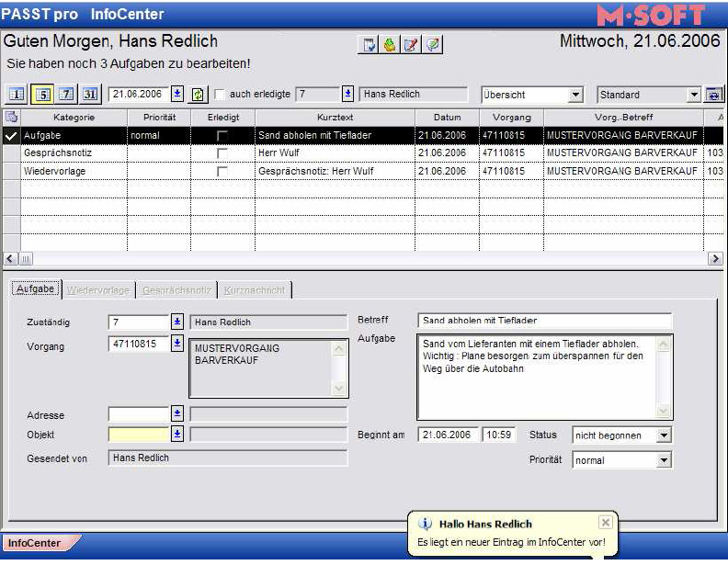Select the Wiedervorlage tab

pos(98,290)
